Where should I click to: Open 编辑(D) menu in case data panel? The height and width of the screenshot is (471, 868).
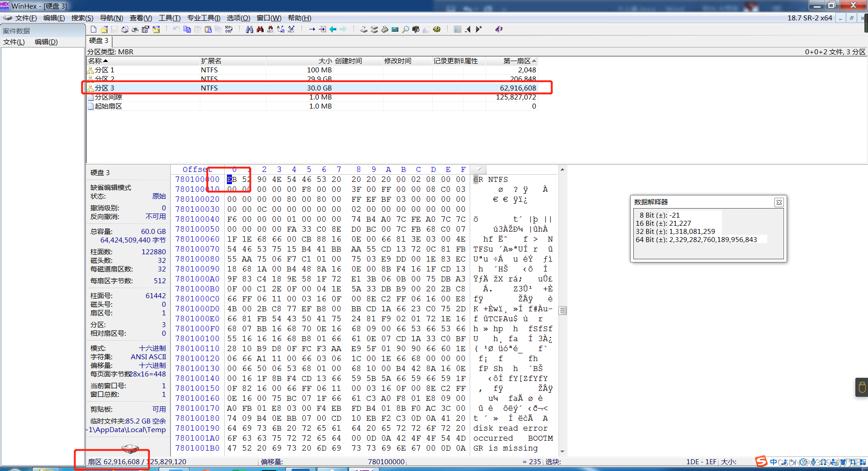[x=46, y=42]
